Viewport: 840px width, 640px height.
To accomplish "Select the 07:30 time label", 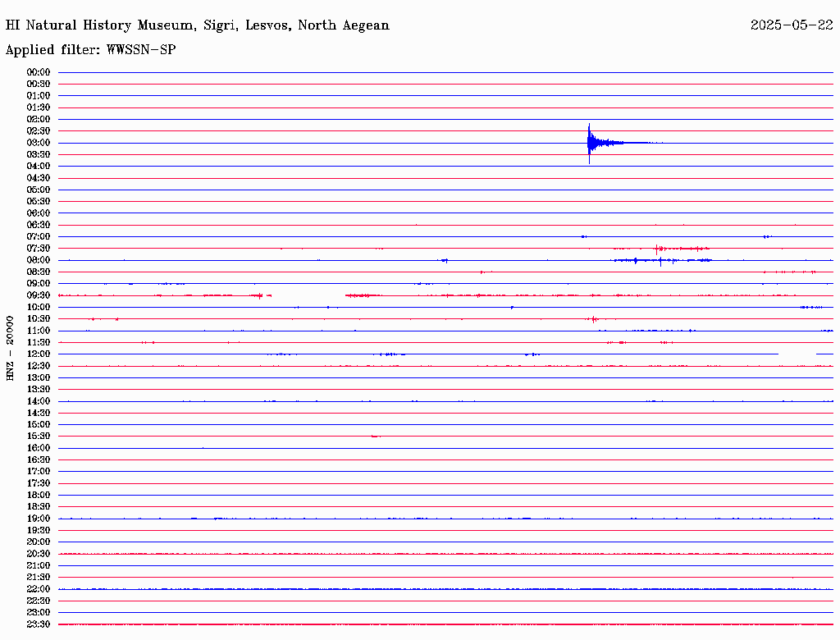I will pos(39,249).
